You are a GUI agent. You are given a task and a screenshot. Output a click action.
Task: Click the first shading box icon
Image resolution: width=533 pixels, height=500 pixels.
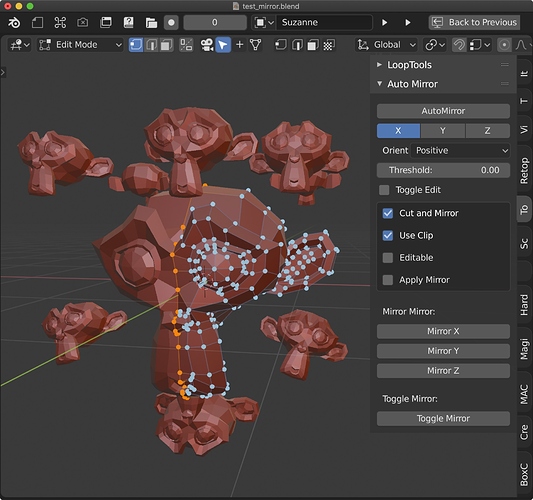[x=280, y=45]
